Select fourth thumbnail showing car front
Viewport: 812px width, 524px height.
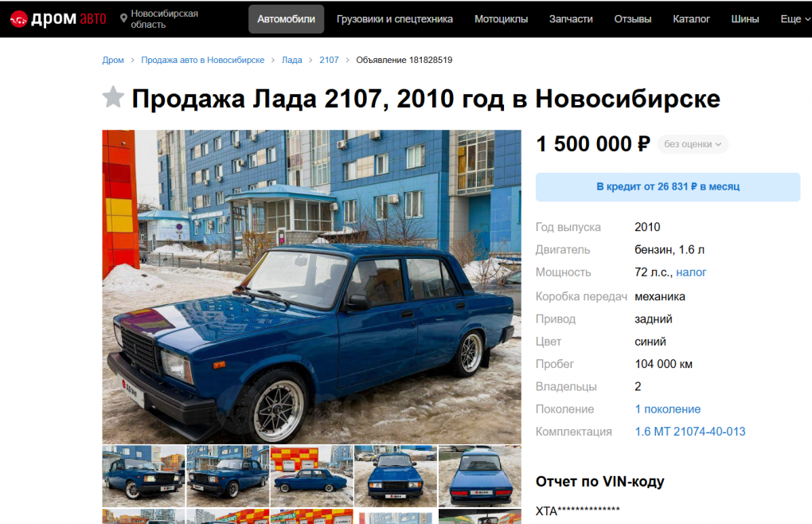coord(396,476)
